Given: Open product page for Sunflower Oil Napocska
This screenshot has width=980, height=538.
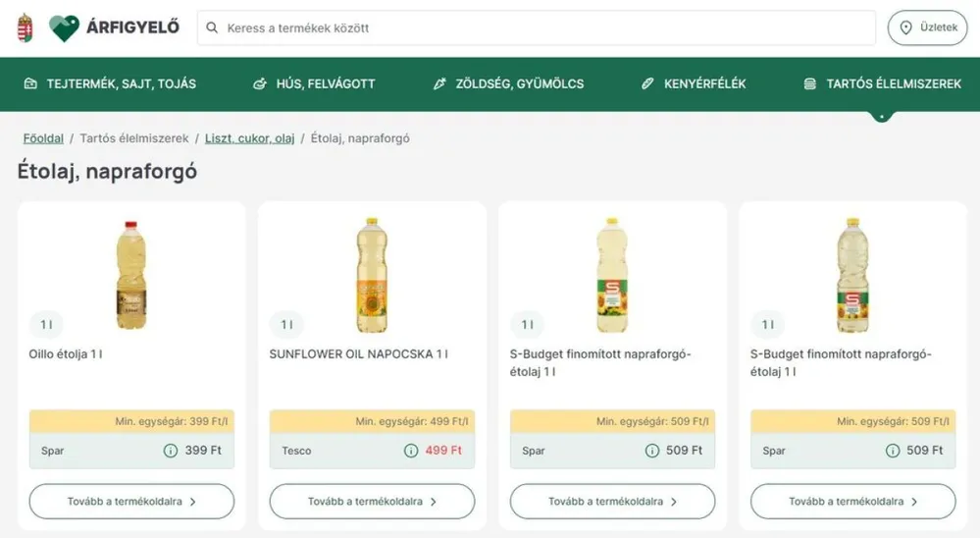Looking at the screenshot, I should click(372, 502).
